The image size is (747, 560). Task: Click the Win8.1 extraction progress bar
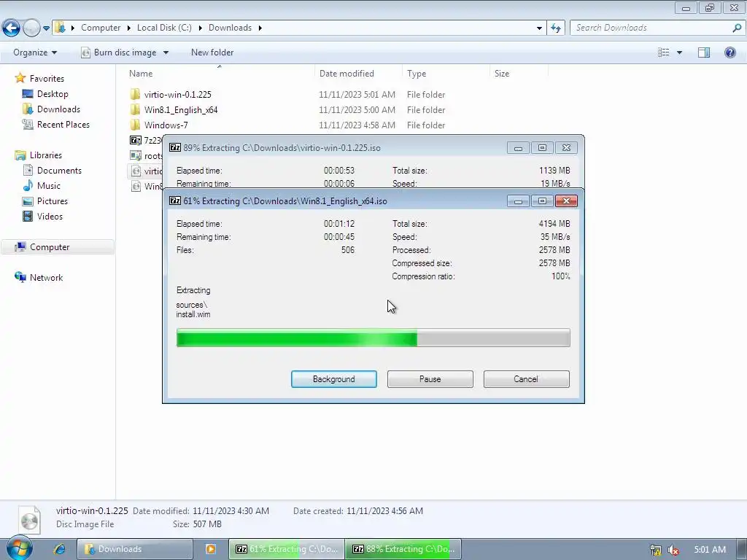point(373,338)
